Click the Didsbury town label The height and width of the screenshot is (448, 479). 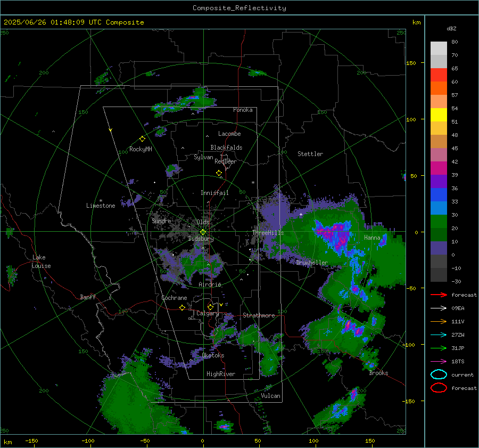[201, 239]
